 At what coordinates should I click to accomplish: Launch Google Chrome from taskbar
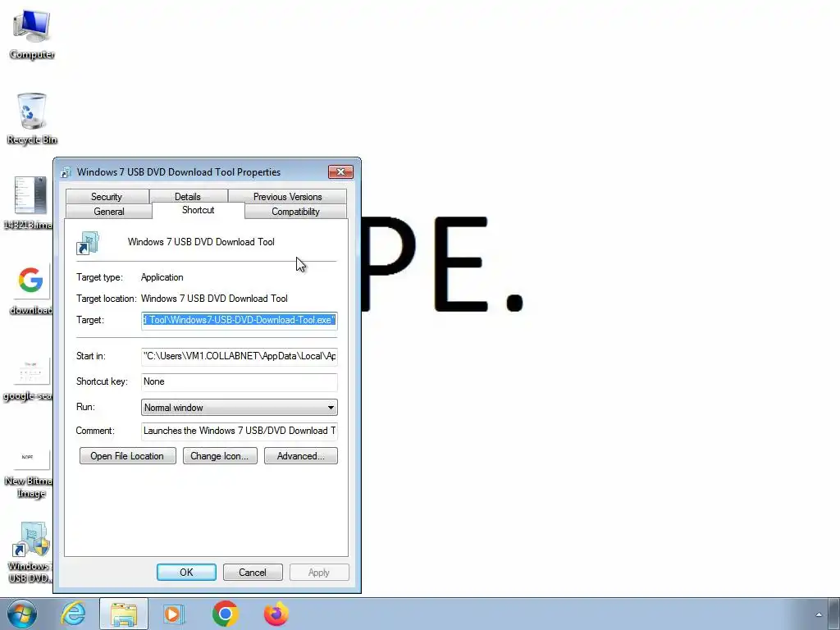tap(225, 614)
